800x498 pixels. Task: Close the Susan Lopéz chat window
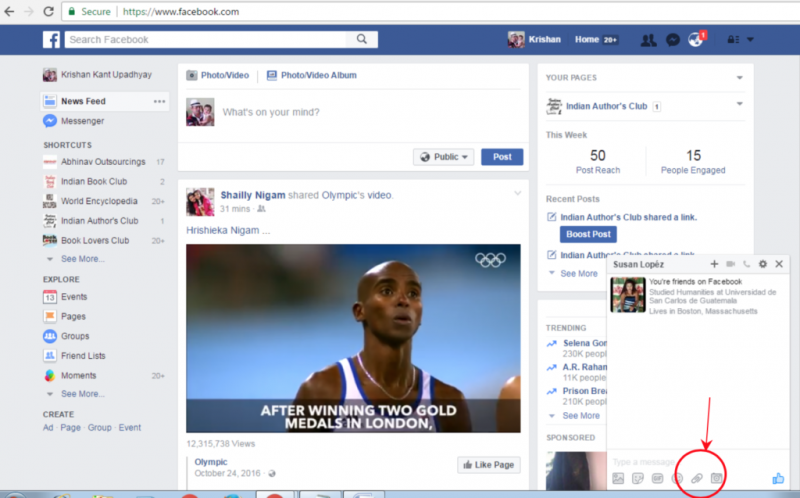click(x=779, y=264)
